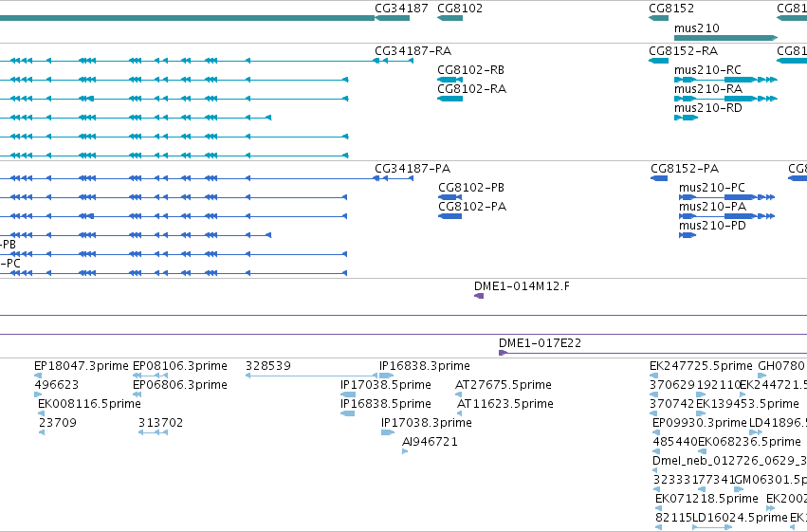Click EST 177341
The image size is (807, 532).
click(x=702, y=490)
